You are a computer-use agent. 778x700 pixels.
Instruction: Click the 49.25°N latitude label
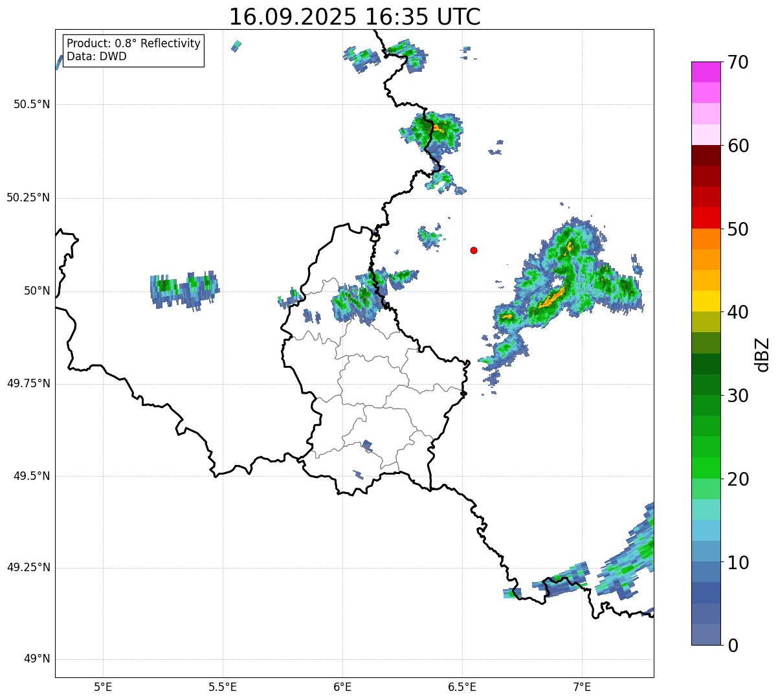[28, 568]
